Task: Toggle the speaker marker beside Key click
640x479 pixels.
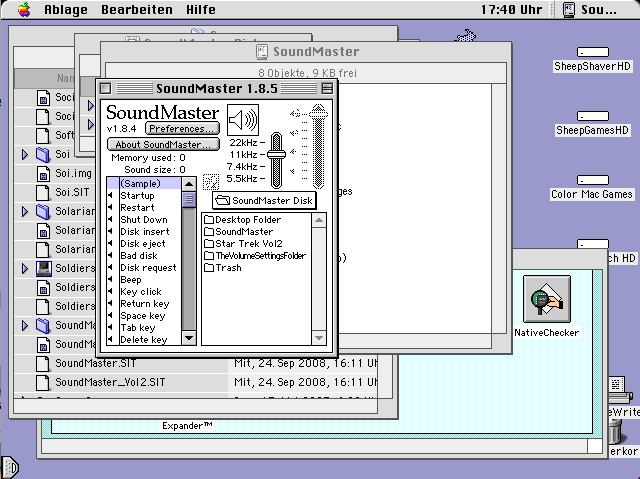Action: (x=110, y=292)
